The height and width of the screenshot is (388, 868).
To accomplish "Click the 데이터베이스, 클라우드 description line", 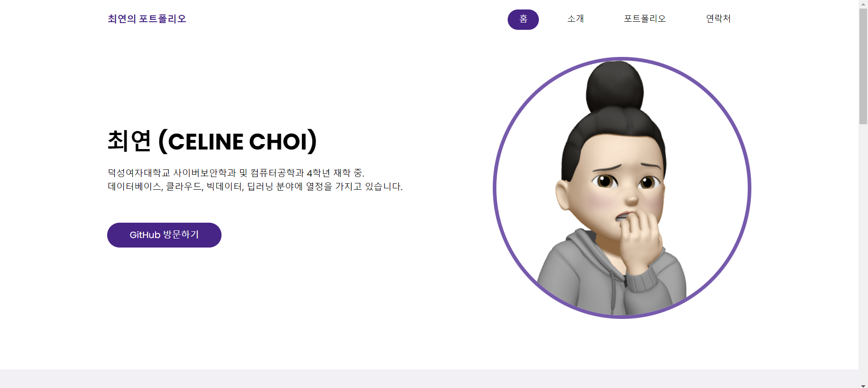I will click(255, 187).
